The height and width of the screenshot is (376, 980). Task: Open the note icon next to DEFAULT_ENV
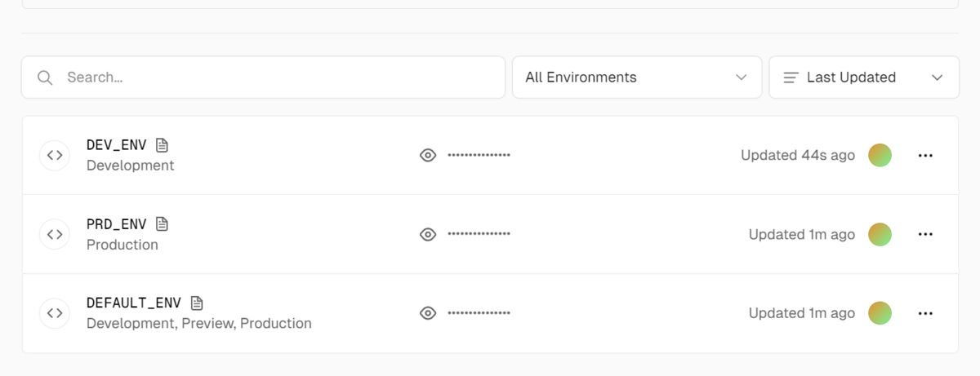(x=196, y=303)
